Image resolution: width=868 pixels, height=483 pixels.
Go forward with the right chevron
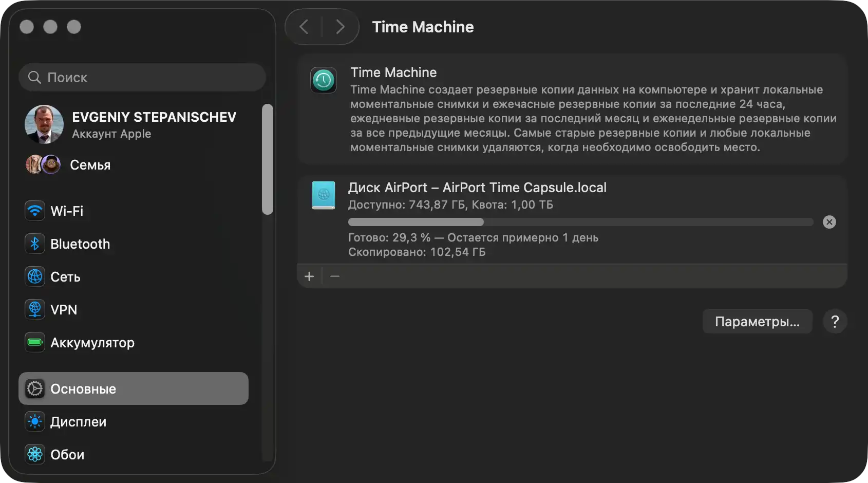pos(340,27)
